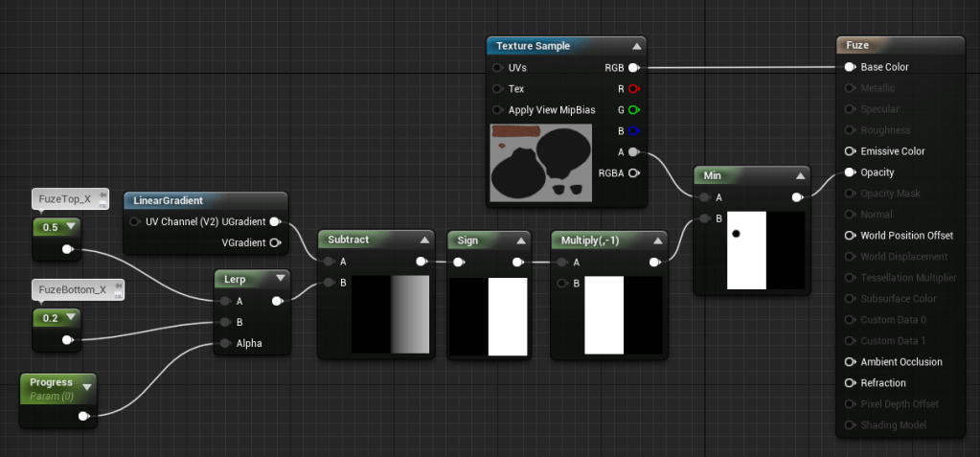Click the green G channel output pin
Image resolution: width=980 pixels, height=457 pixels.
[633, 110]
